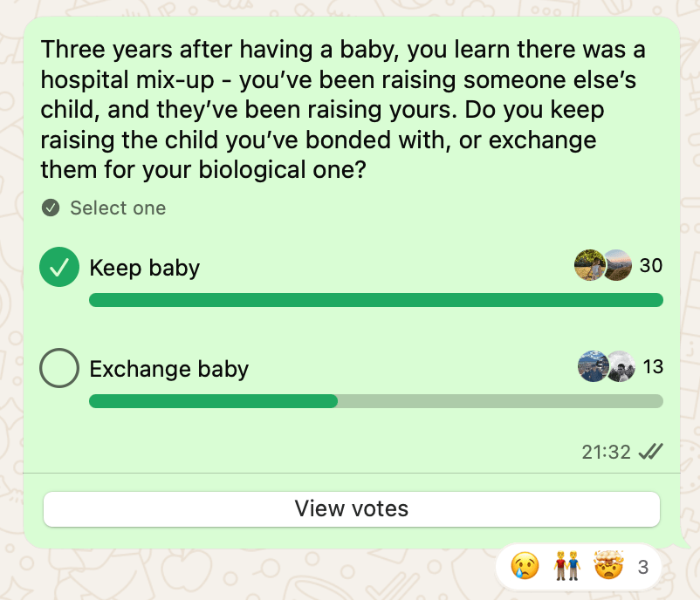Image resolution: width=700 pixels, height=600 pixels.
Task: Select the Exchange baby radio circle
Action: pos(59,368)
